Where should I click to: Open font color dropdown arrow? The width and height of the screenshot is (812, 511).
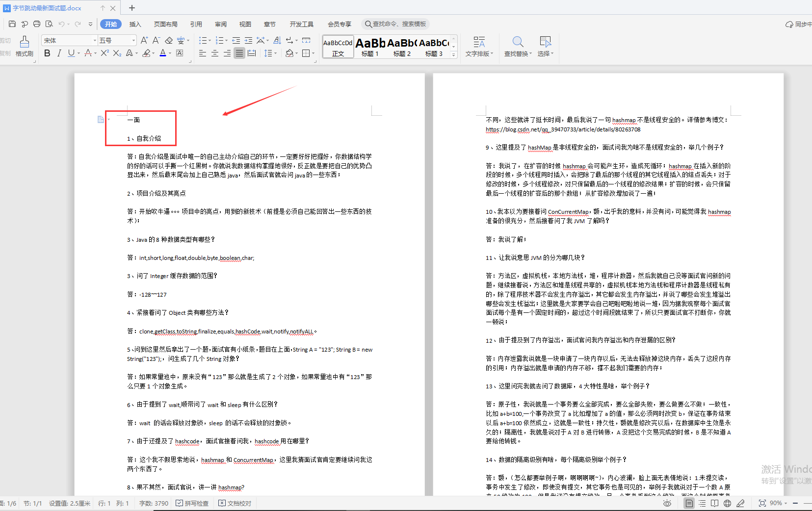[170, 53]
